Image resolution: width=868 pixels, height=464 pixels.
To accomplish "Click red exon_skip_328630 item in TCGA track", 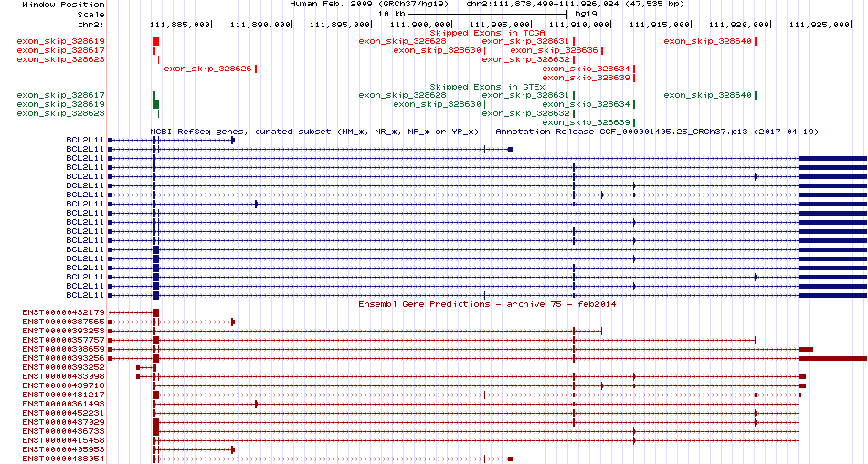I will (x=439, y=50).
